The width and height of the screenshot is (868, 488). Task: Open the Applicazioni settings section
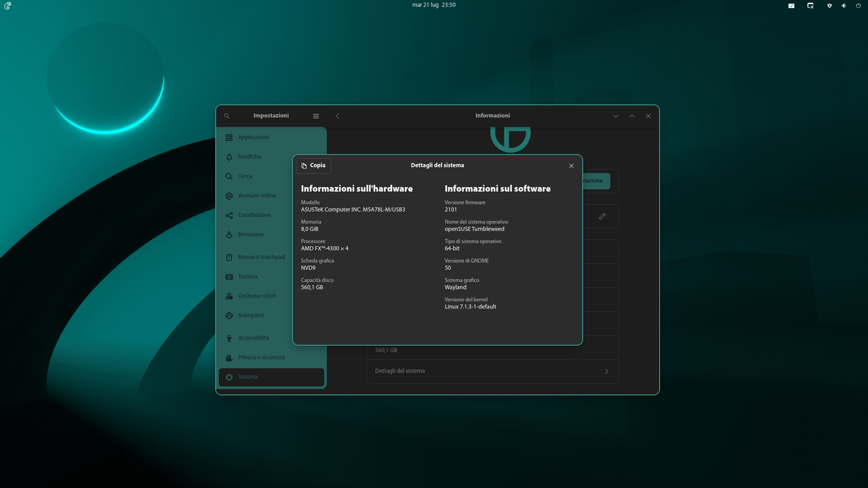pos(271,137)
